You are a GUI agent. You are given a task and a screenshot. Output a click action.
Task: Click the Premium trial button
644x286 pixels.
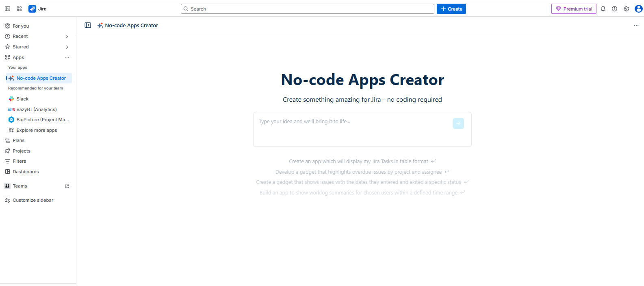574,9
